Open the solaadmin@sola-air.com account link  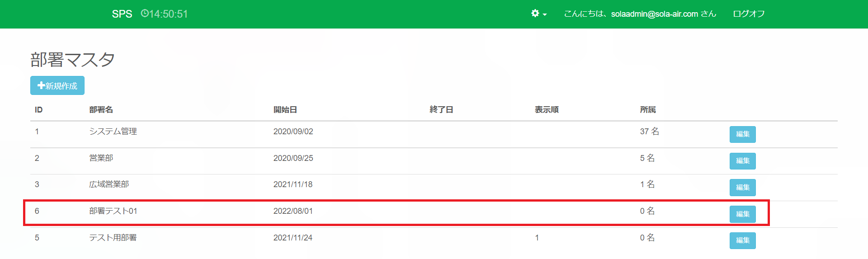[x=640, y=14]
